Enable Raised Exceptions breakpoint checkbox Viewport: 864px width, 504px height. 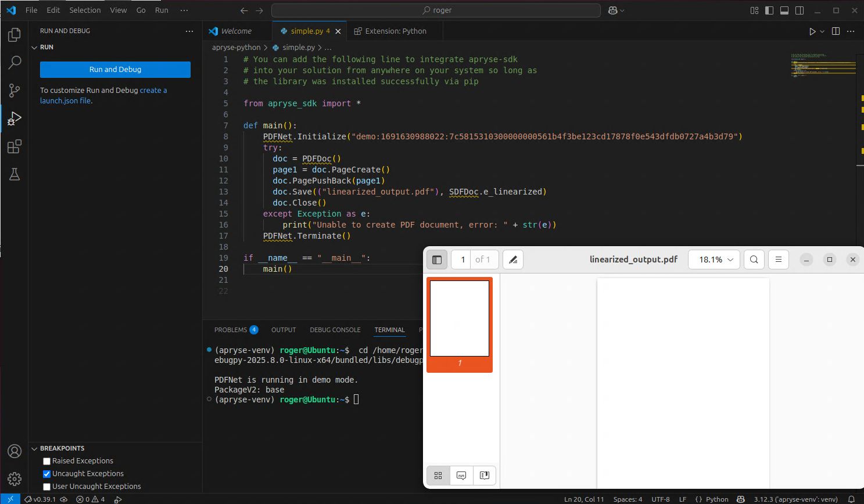tap(47, 461)
